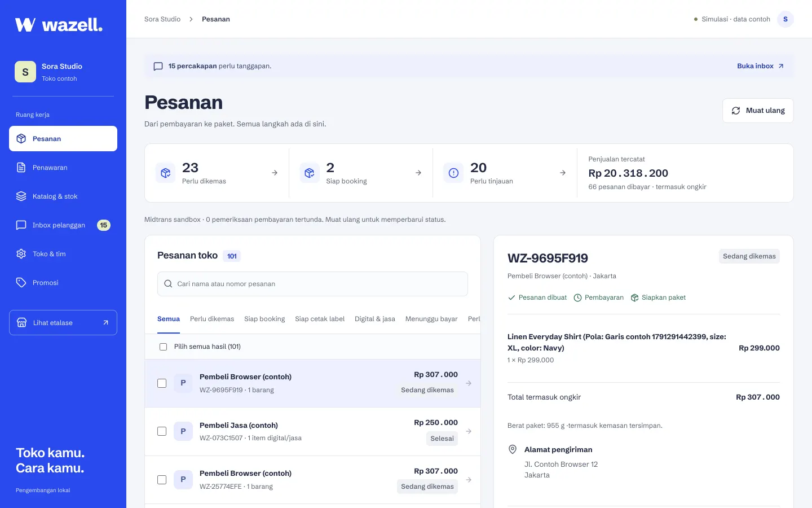Viewport: 812px width, 508px height.
Task: Click the Promosi tag icon
Action: [x=21, y=283]
